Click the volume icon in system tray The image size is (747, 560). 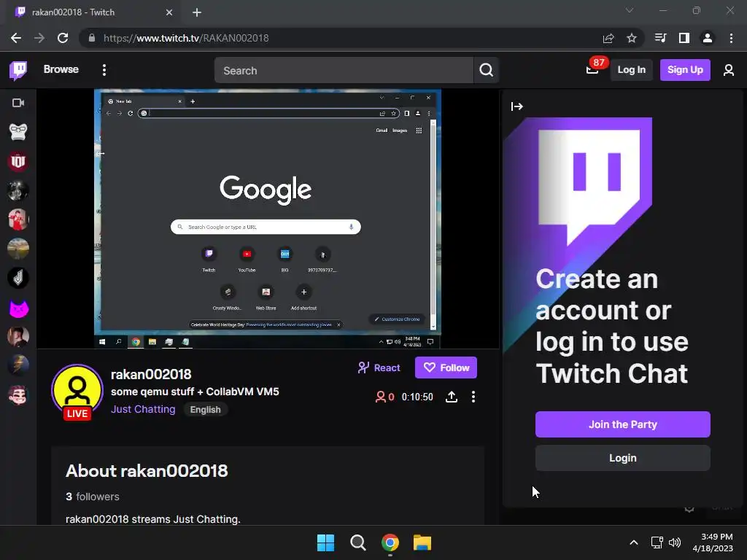coord(675,542)
